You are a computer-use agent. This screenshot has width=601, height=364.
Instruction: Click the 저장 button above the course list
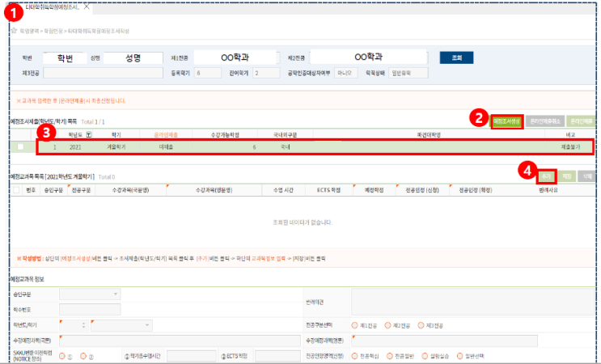[x=566, y=176]
